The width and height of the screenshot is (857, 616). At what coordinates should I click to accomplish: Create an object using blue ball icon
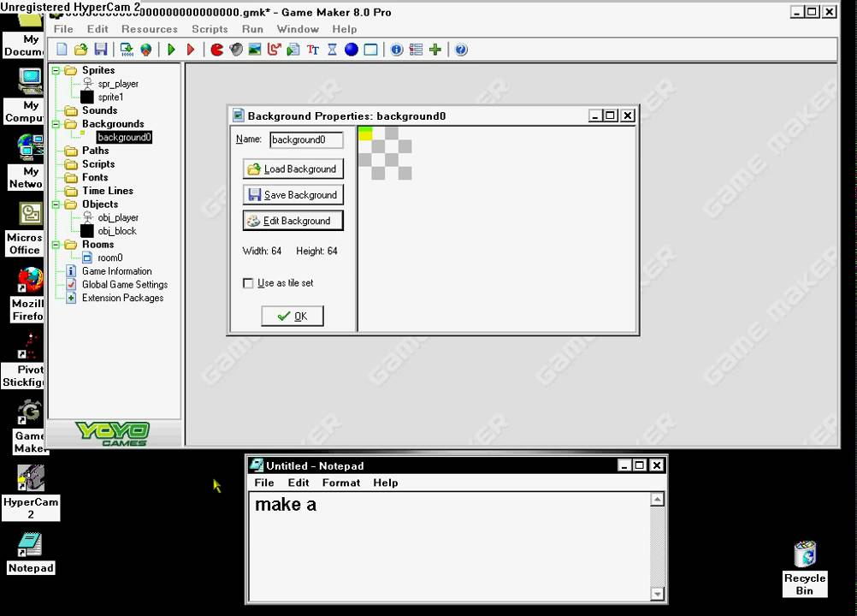pyautogui.click(x=352, y=50)
